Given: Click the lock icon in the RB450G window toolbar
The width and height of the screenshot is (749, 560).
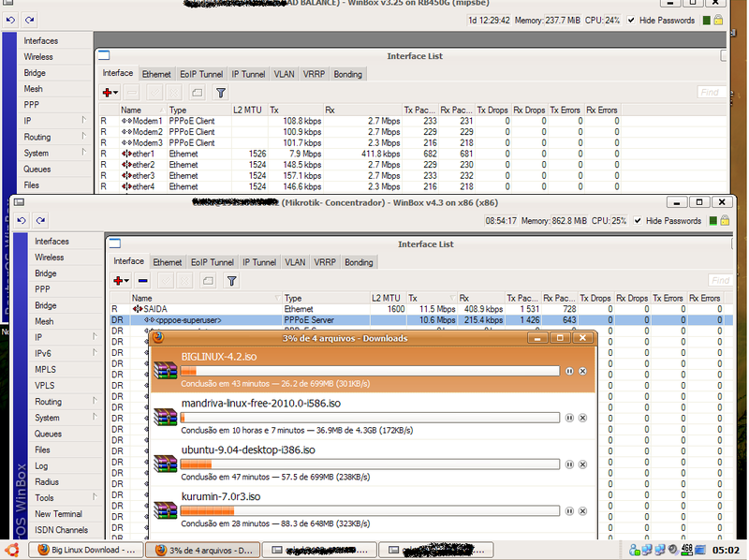Looking at the screenshot, I should pos(718,20).
